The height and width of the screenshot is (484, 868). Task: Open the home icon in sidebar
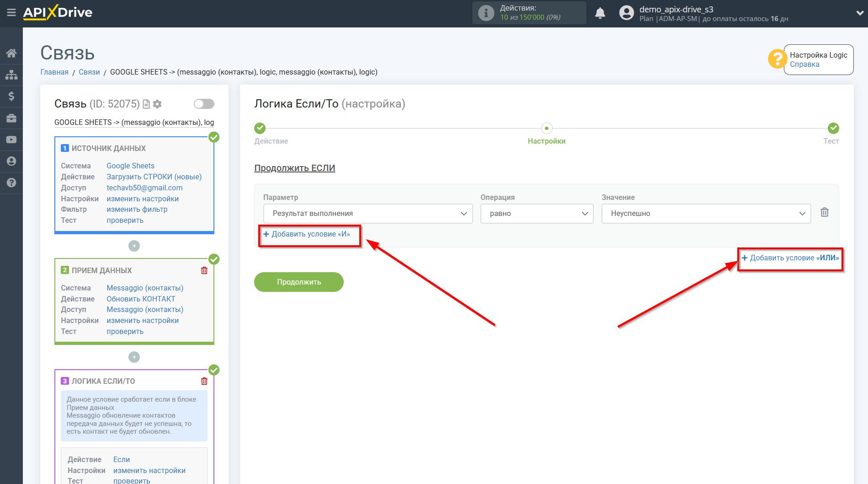pos(11,53)
